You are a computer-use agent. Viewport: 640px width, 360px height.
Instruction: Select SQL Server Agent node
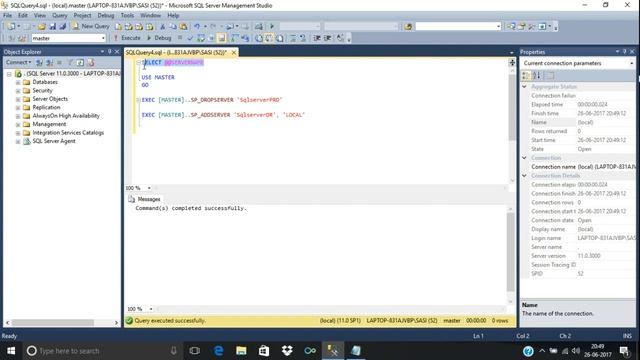(53, 141)
